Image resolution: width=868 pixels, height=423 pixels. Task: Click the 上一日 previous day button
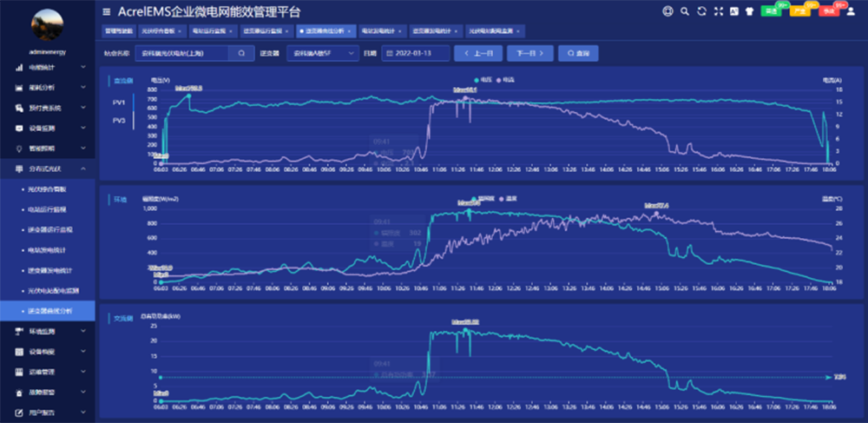pyautogui.click(x=478, y=53)
